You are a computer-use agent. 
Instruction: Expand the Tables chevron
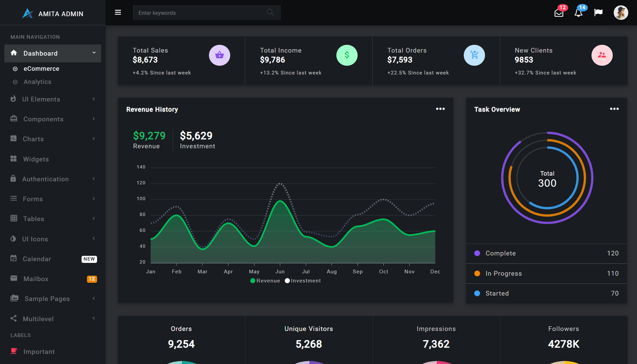(94, 218)
